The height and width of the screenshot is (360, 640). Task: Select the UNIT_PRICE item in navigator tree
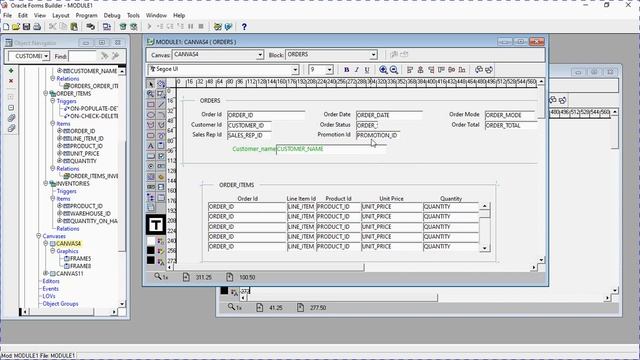pos(84,153)
